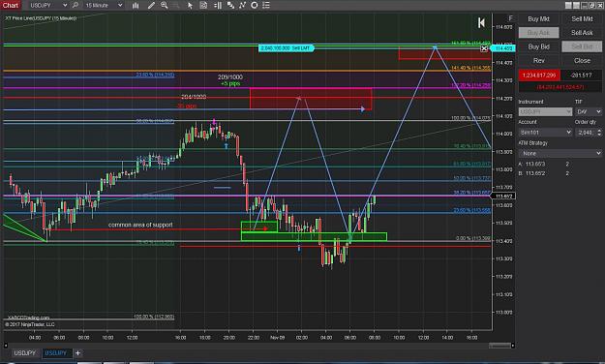Click the F fixed scale marker
Viewport: 605px width, 364px height.
click(510, 18)
